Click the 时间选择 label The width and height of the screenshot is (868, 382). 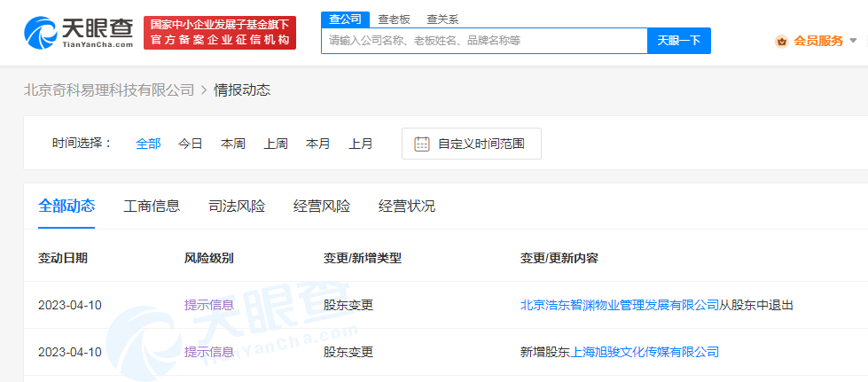click(x=82, y=144)
